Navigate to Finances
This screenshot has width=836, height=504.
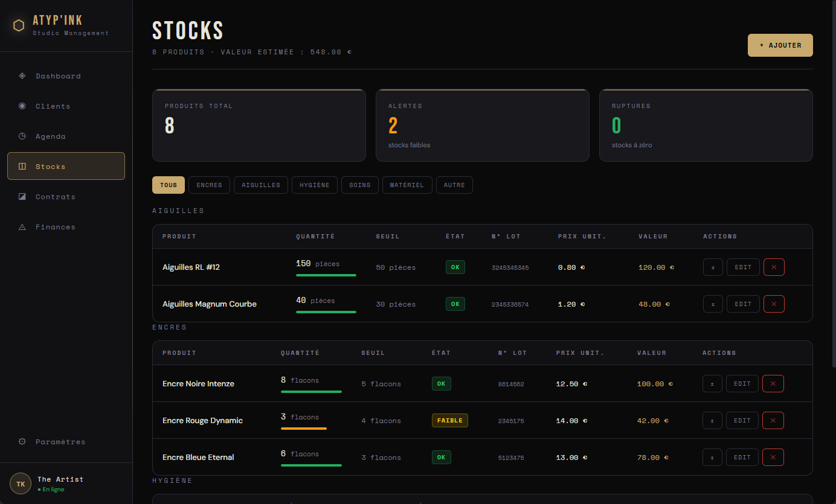(66, 227)
